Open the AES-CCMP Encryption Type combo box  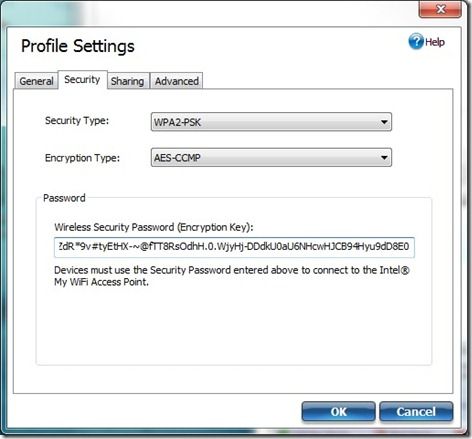(271, 157)
